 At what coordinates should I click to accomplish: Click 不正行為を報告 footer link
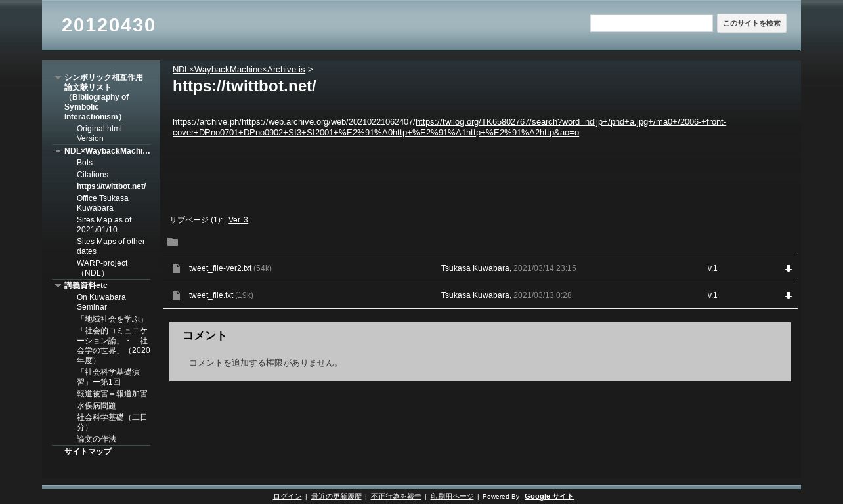pos(396,497)
